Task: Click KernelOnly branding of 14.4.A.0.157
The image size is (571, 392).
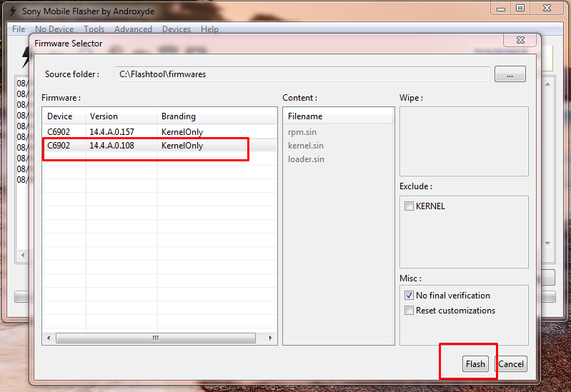Action: (182, 132)
